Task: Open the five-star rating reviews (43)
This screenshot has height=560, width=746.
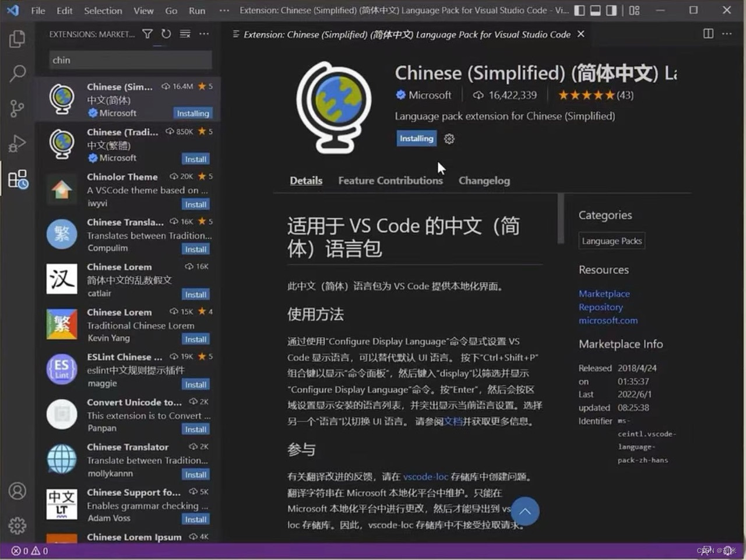Action: pyautogui.click(x=596, y=95)
